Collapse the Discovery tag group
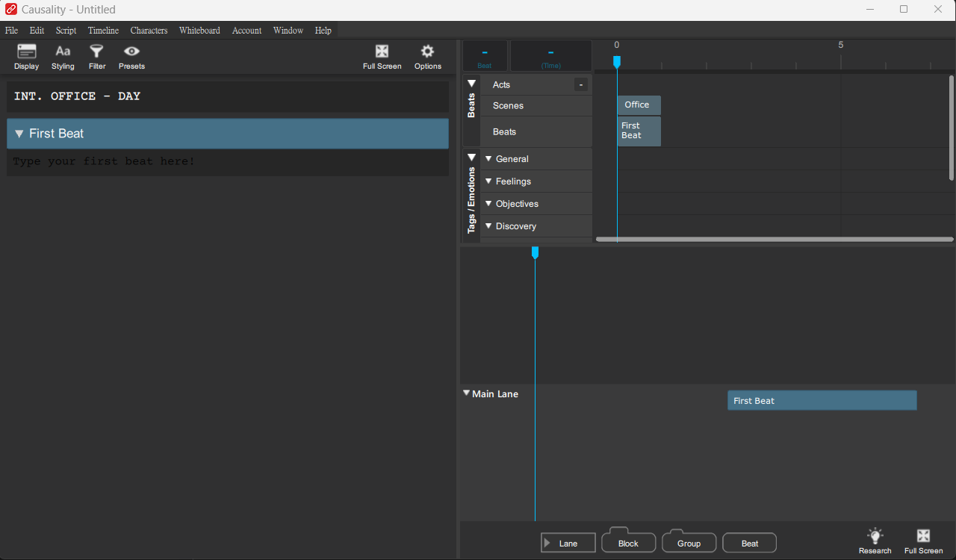 [488, 226]
